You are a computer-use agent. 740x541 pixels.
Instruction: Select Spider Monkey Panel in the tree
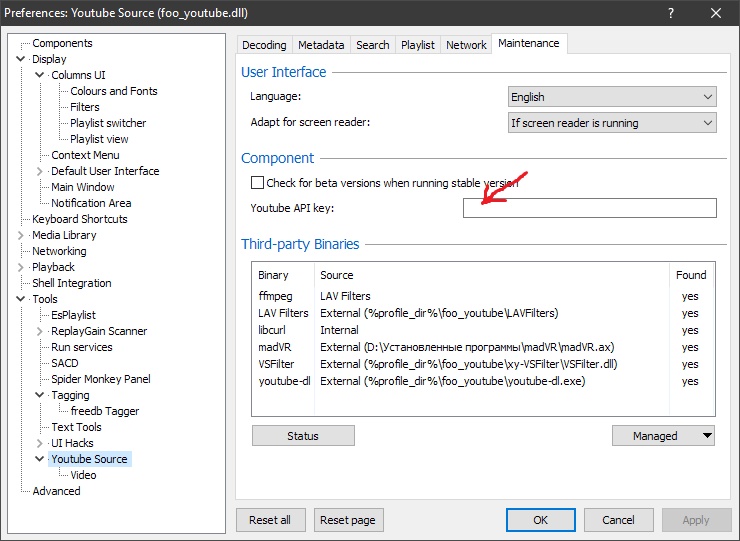click(101, 379)
